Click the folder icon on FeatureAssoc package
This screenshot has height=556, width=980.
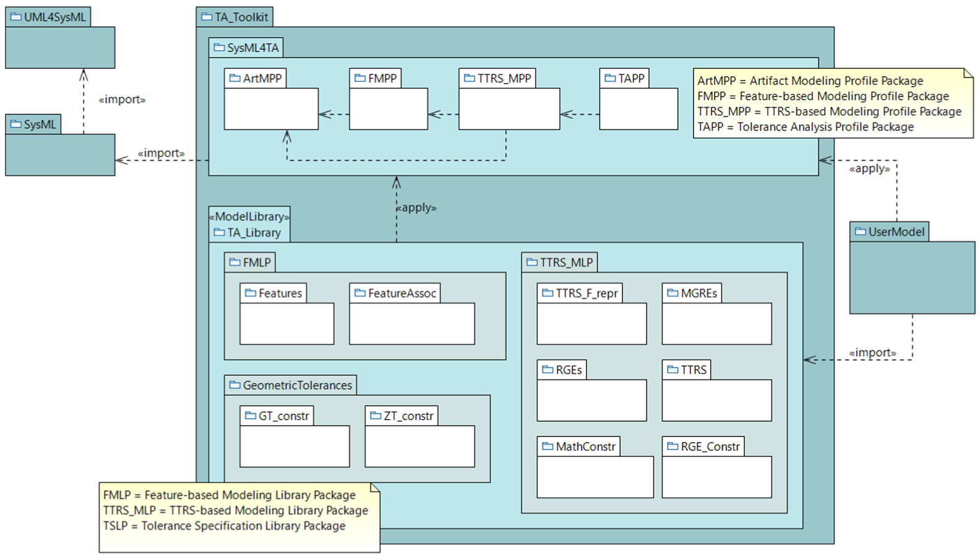pyautogui.click(x=360, y=293)
